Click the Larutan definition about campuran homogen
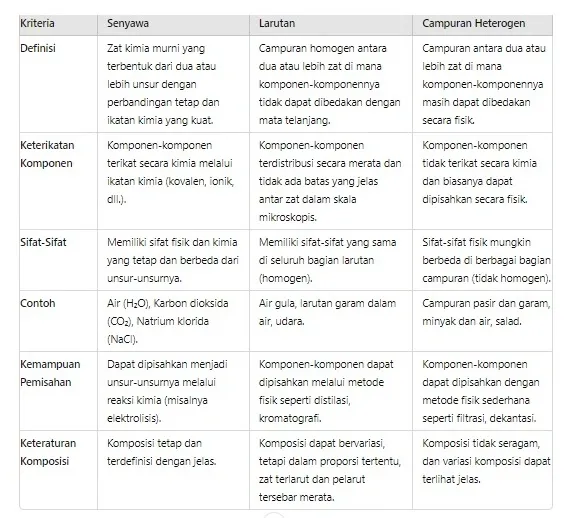The width and height of the screenshot is (569, 518). (329, 84)
